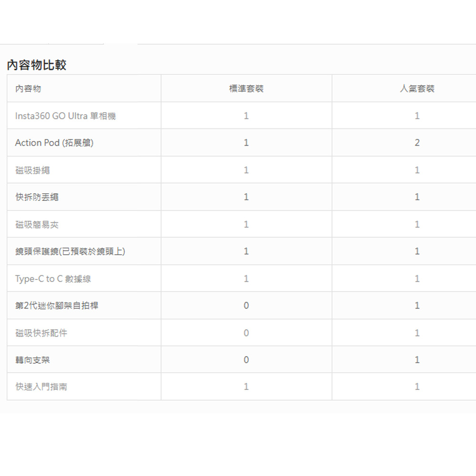Viewport: 476px width, 476px height.
Task: Select the 內容物 column header
Action: click(28, 89)
